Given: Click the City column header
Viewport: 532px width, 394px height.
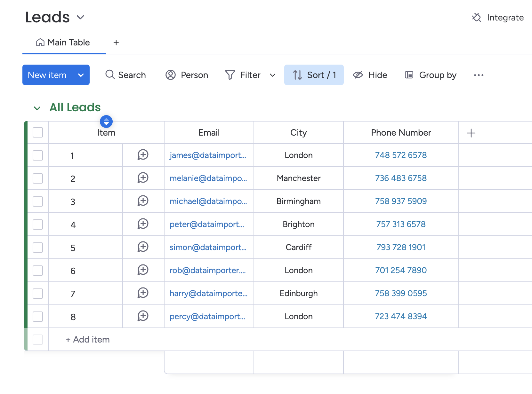Looking at the screenshot, I should (299, 132).
